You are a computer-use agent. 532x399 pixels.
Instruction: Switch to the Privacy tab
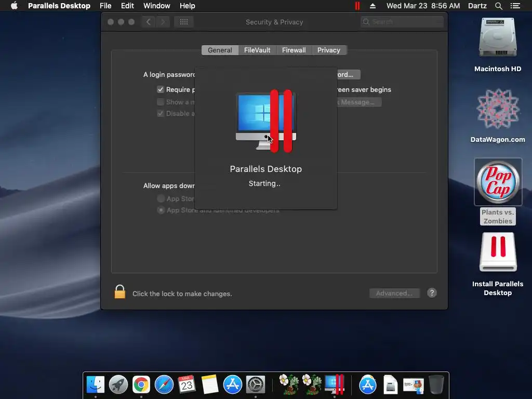pos(329,50)
